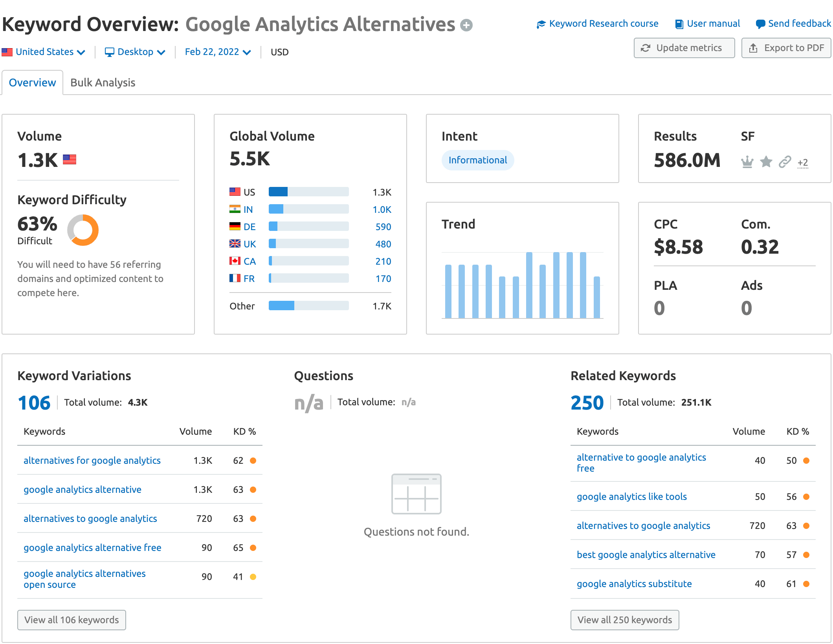Viewport: 833px width, 644px height.
Task: Click the link SERP feature icon
Action: point(785,162)
